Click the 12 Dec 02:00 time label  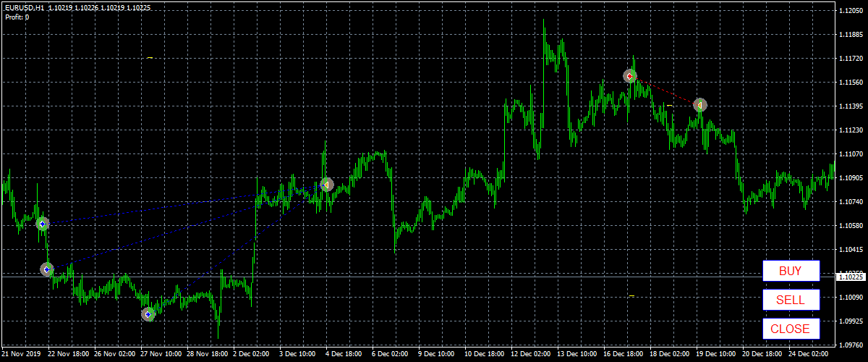coord(532,355)
